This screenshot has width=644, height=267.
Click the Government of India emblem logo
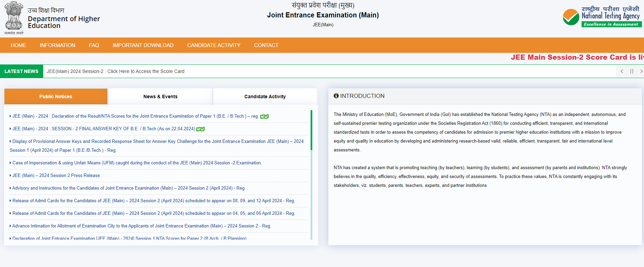click(x=14, y=18)
